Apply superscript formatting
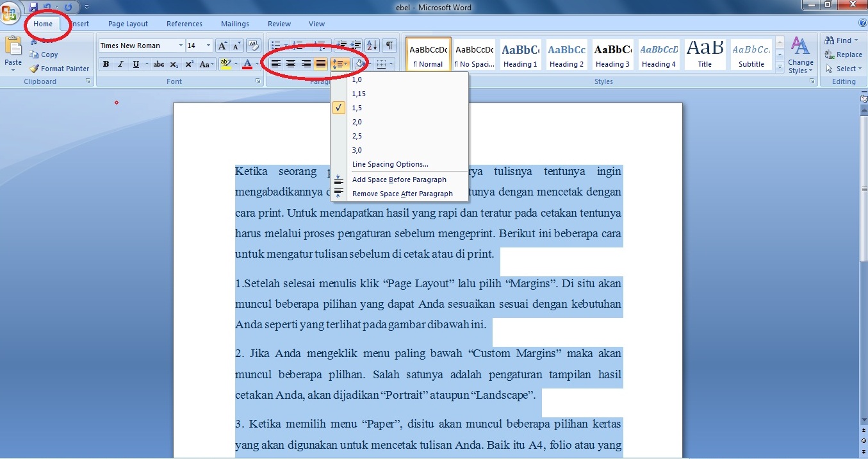Screen dimensions: 868x459 pyautogui.click(x=190, y=64)
